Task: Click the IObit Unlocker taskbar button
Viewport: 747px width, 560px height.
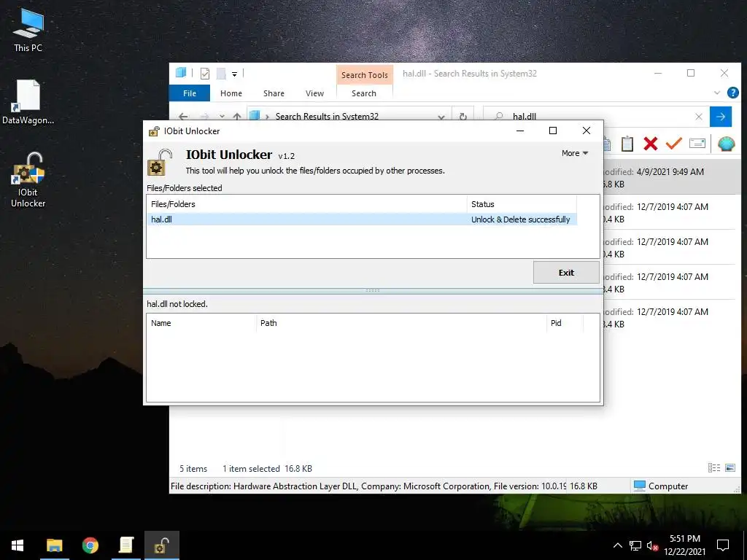Action: [162, 545]
